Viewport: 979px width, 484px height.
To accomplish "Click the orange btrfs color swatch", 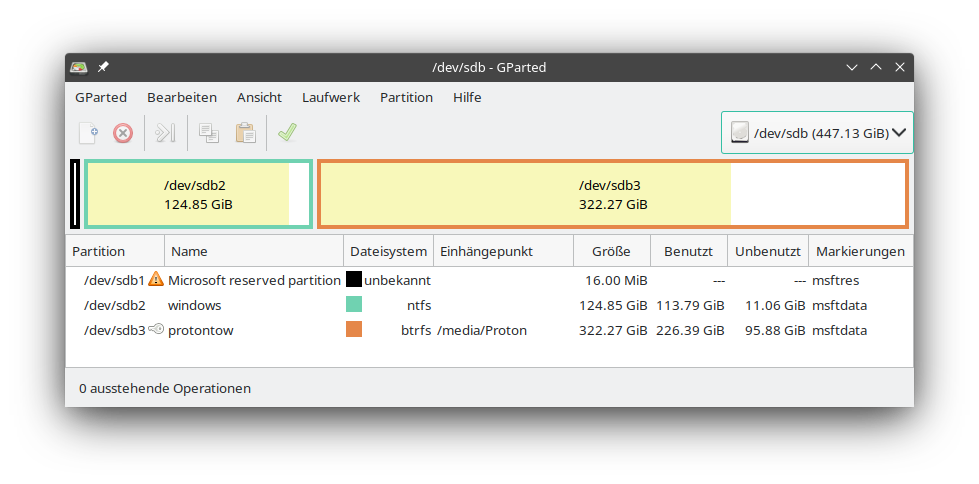I will 354,329.
